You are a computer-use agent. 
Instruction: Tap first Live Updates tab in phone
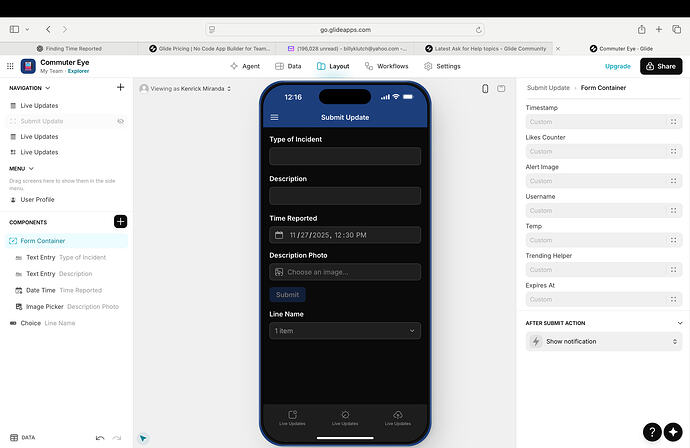tap(292, 418)
